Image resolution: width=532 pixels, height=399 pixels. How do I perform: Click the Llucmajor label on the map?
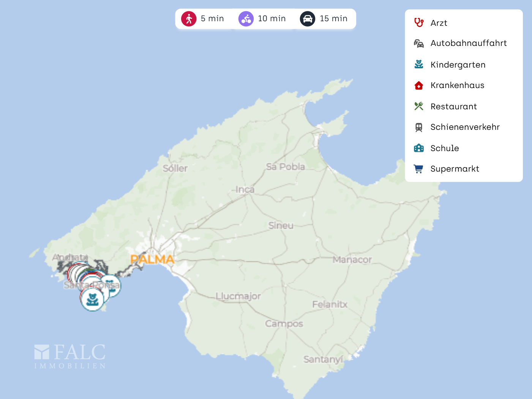[238, 296]
